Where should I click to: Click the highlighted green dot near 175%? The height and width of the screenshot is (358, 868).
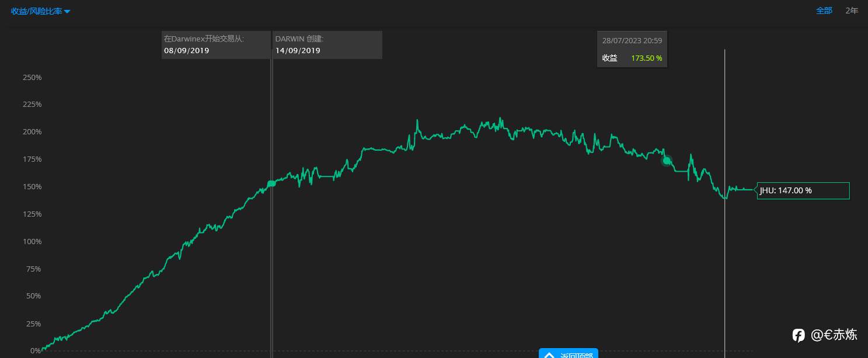coord(667,161)
